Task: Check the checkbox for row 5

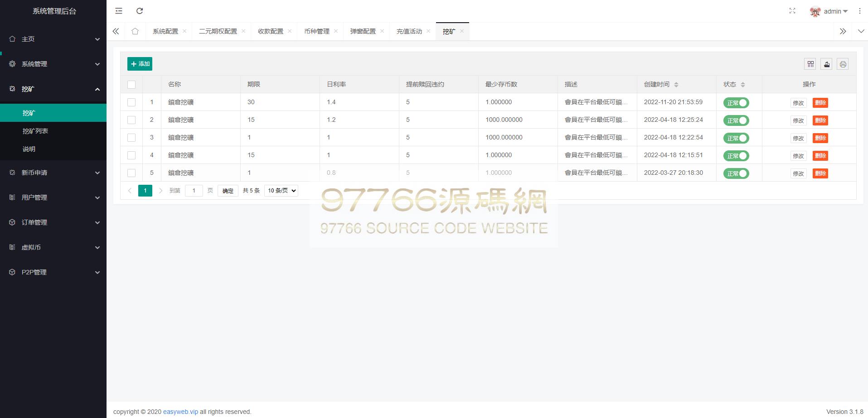Action: [131, 173]
